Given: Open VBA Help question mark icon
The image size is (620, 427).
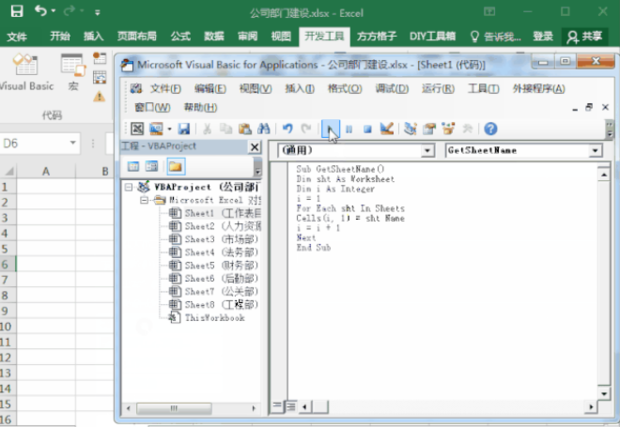Looking at the screenshot, I should coord(491,129).
